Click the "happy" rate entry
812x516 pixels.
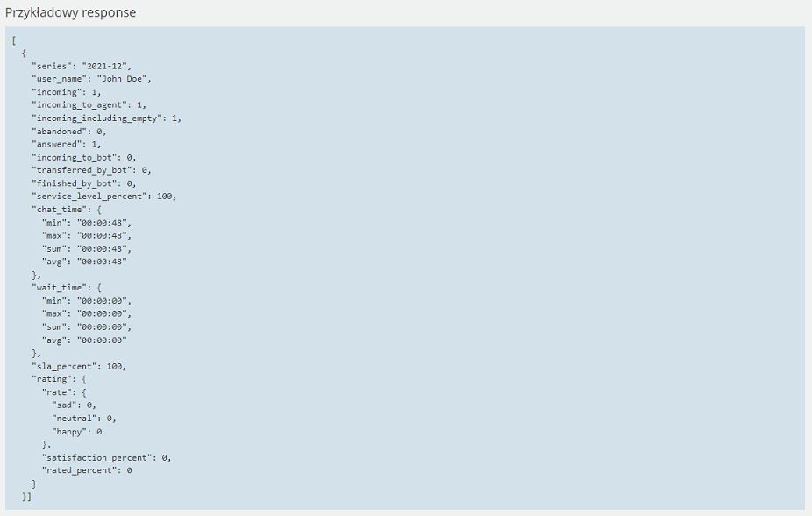pos(76,432)
